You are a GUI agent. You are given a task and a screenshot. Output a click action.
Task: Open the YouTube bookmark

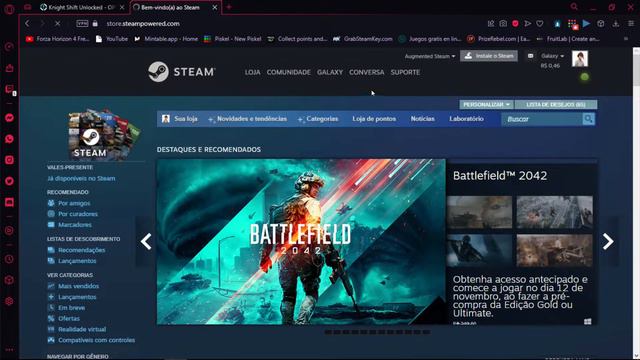point(112,39)
